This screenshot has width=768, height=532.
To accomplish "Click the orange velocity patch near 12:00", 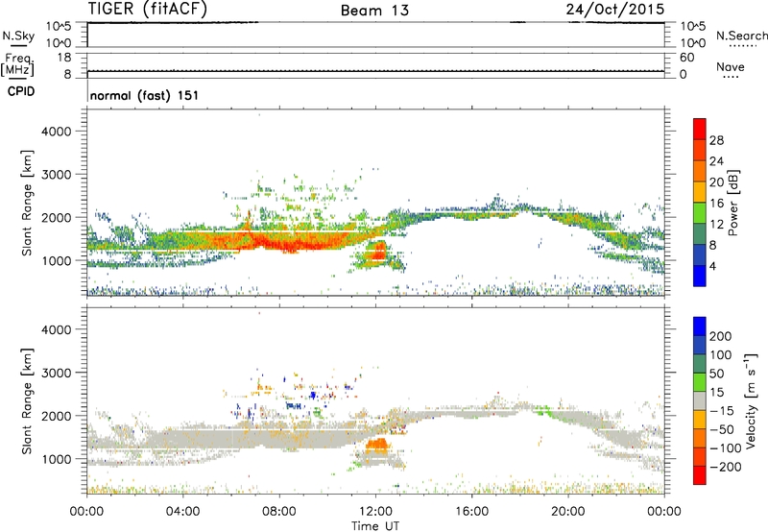I will [x=377, y=445].
